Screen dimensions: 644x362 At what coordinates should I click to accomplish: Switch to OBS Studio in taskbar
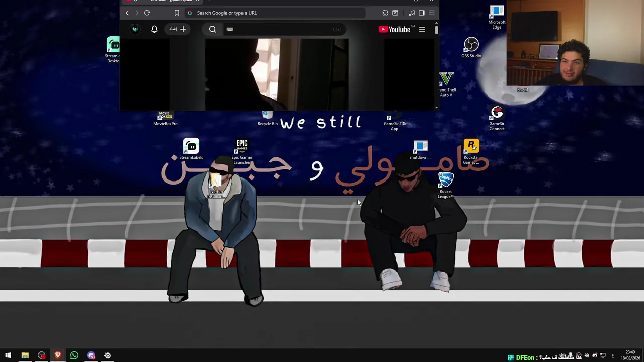tap(41, 355)
